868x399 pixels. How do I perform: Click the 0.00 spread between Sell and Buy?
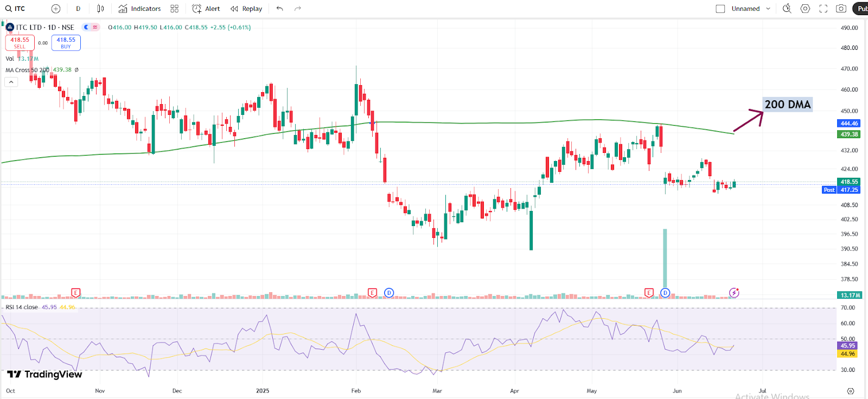pyautogui.click(x=43, y=43)
